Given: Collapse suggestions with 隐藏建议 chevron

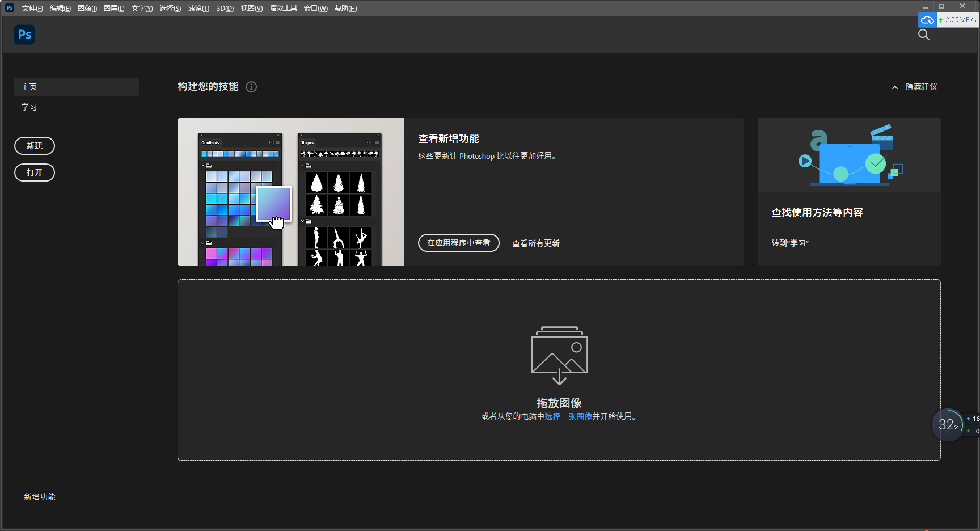Looking at the screenshot, I should pyautogui.click(x=895, y=87).
